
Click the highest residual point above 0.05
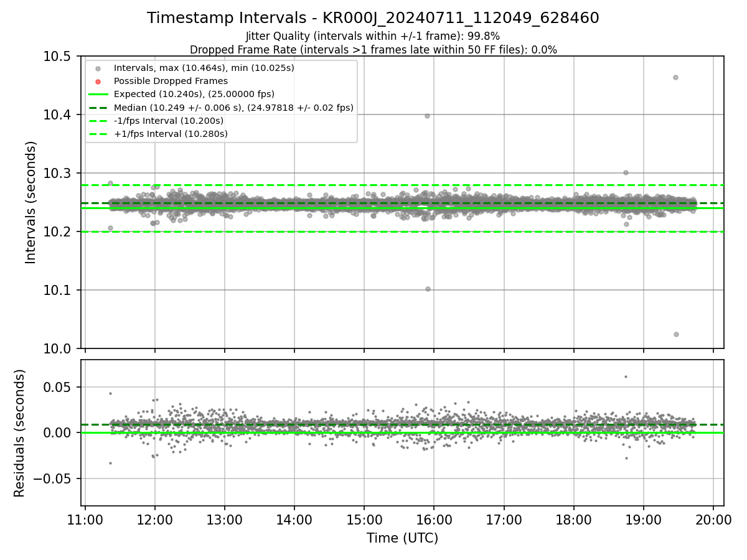pyautogui.click(x=626, y=376)
